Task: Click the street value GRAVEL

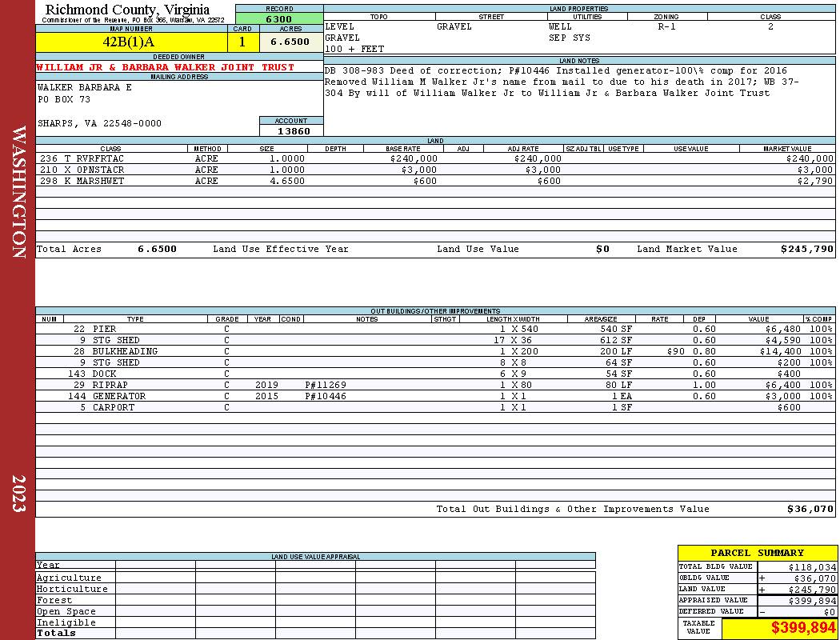Action: tap(454, 26)
